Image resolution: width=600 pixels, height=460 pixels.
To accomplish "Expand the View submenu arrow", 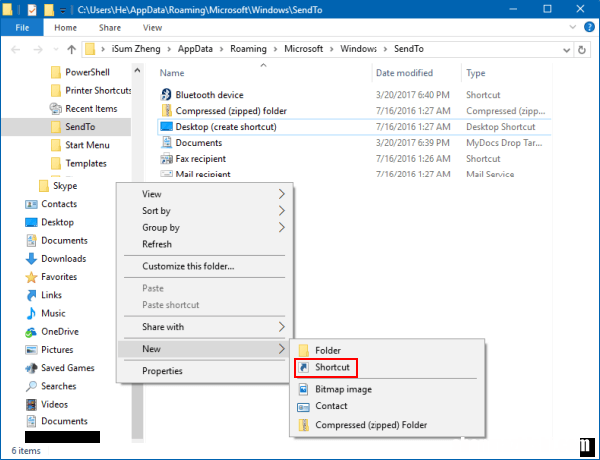I will click(x=282, y=194).
